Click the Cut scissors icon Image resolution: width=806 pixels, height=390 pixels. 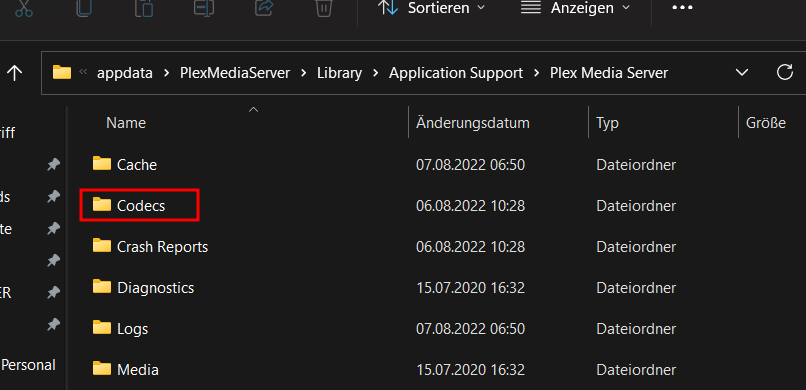click(24, 8)
